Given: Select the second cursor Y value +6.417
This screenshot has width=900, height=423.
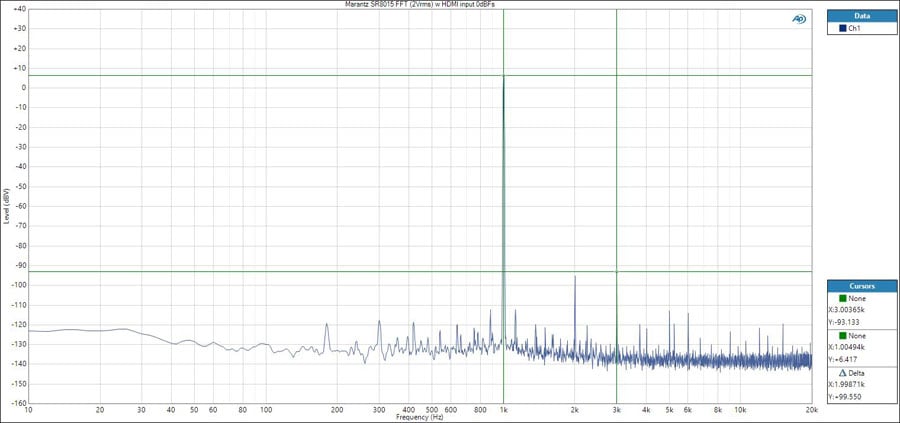Looking at the screenshot, I should coord(845,360).
